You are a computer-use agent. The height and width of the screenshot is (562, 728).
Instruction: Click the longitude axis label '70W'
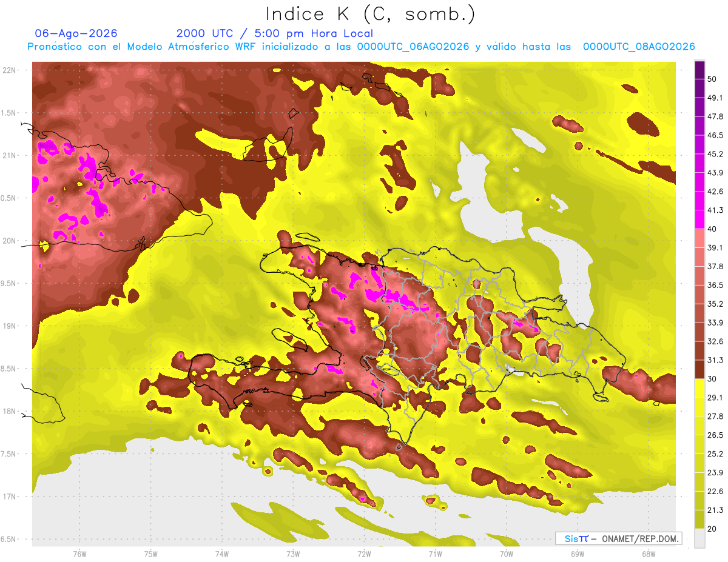pyautogui.click(x=507, y=554)
